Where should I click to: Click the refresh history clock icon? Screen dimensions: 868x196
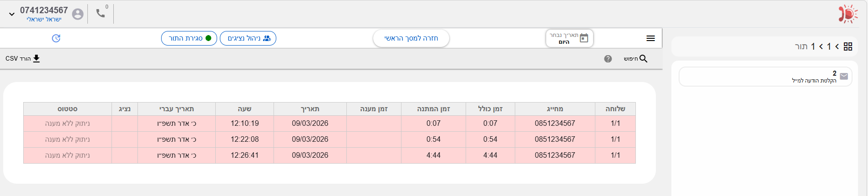tap(56, 38)
